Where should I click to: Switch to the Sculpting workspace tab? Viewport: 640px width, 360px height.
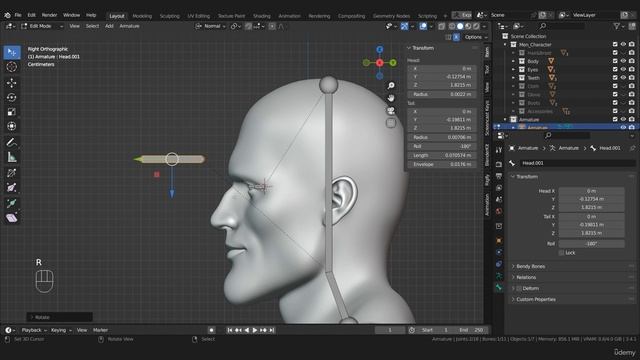point(169,16)
